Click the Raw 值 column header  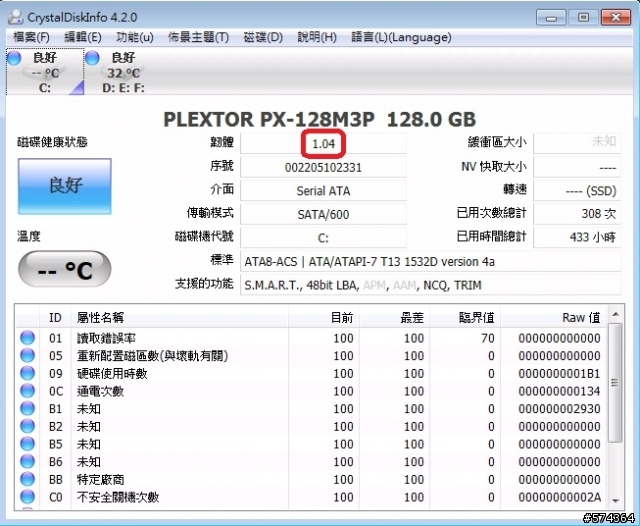pyautogui.click(x=553, y=317)
